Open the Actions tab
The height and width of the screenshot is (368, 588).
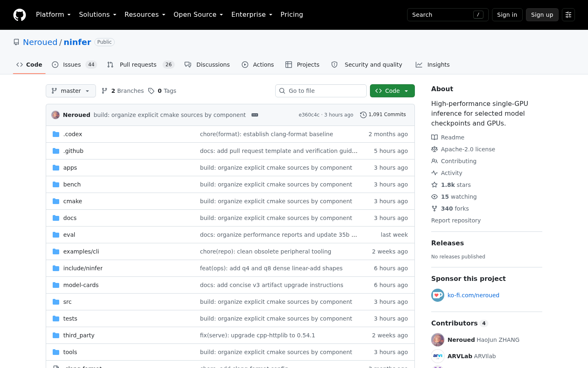coord(258,65)
